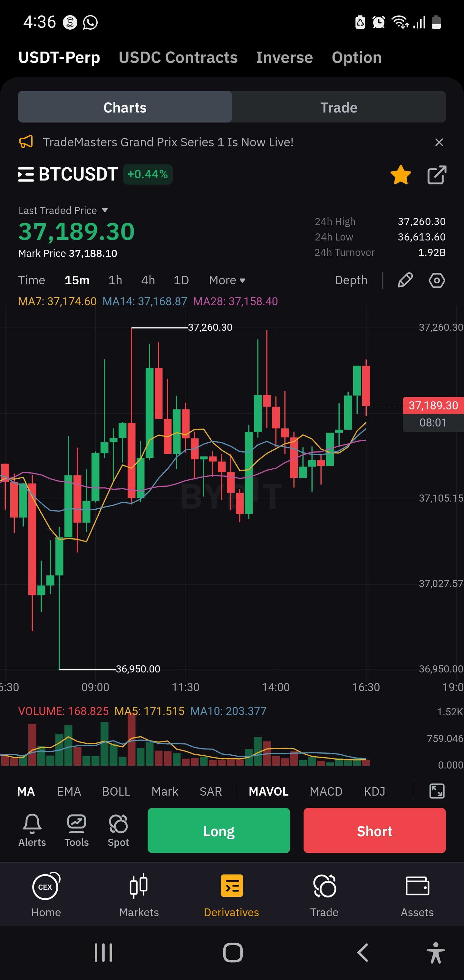Tap the Mark Price 37,188.10 text
The height and width of the screenshot is (980, 464).
click(68, 253)
